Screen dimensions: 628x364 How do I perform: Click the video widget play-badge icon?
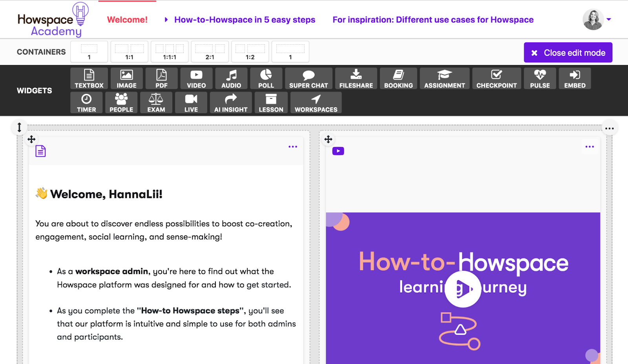coord(338,151)
